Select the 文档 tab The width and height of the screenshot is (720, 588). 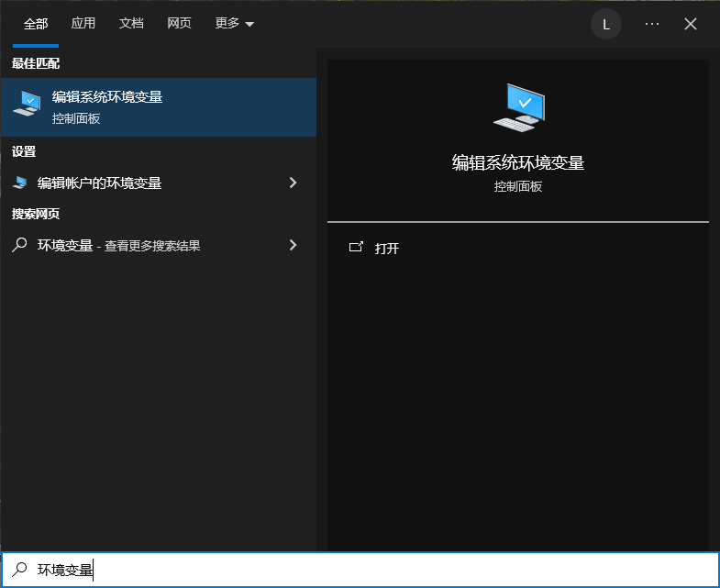tap(131, 24)
